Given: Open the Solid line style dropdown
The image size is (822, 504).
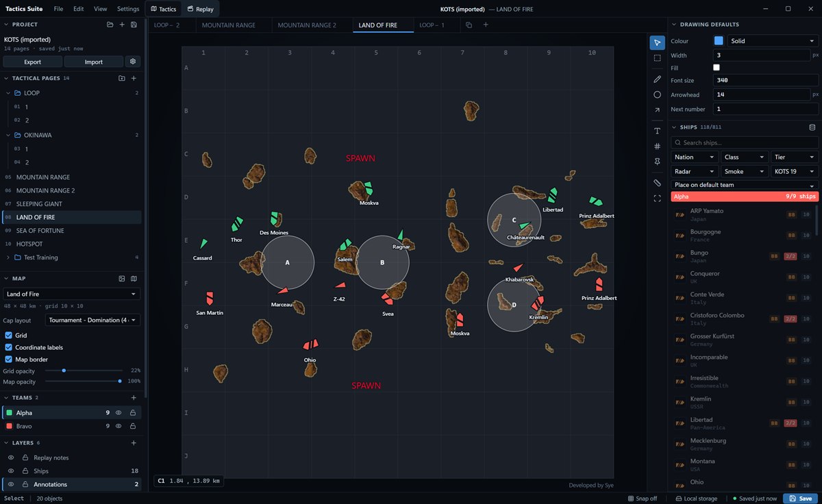Looking at the screenshot, I should coord(773,41).
